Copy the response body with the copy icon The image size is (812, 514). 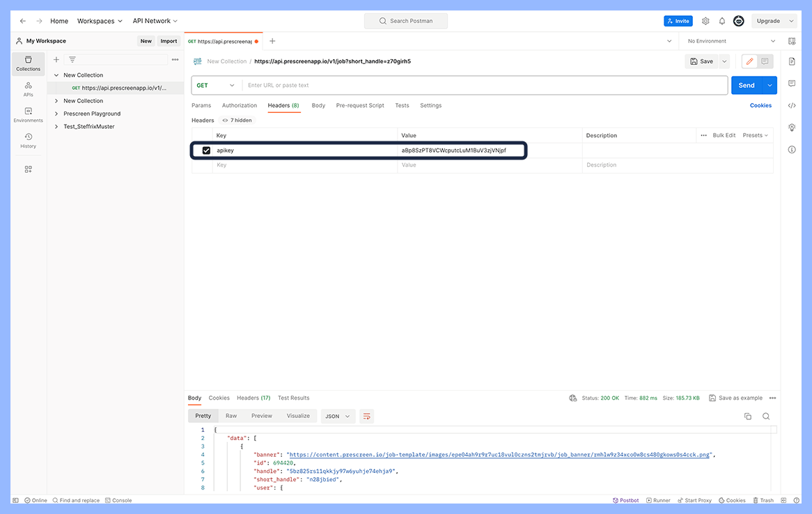click(748, 416)
